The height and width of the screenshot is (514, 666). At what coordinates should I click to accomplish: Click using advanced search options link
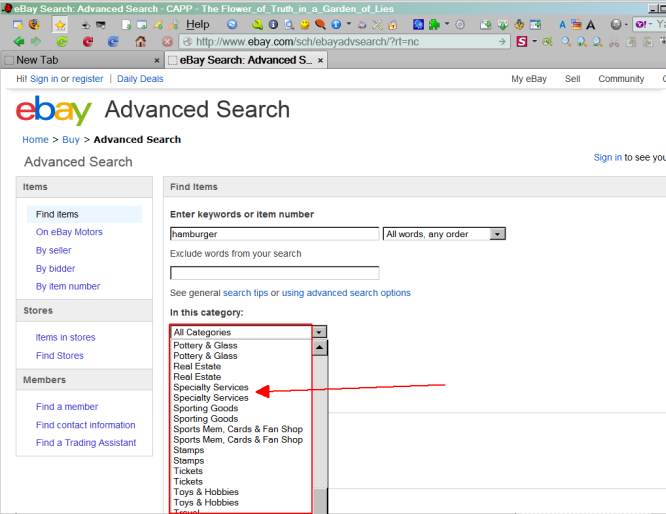[x=346, y=293]
